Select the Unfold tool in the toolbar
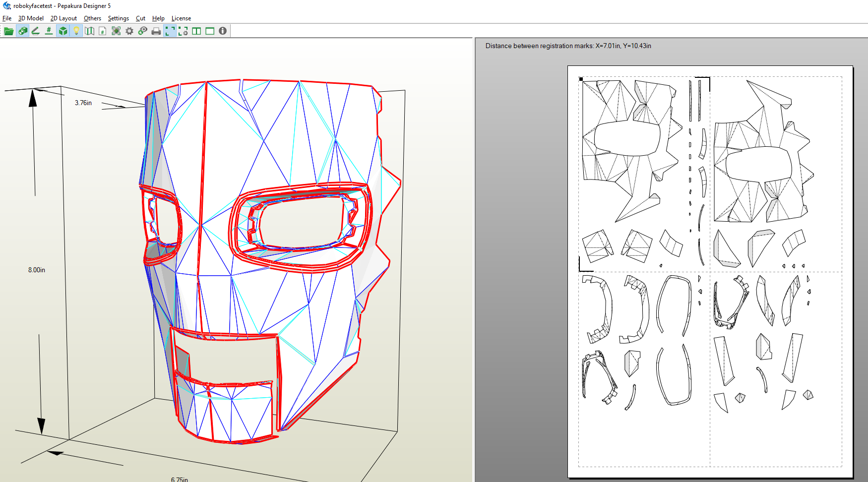The width and height of the screenshot is (868, 482). [x=23, y=30]
